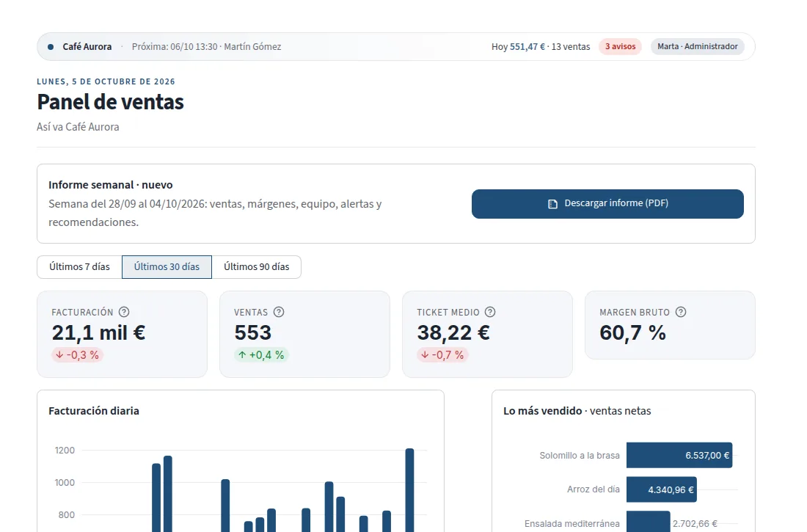
Task: Click the blue status dot beside Café Aurora
Action: [51, 47]
